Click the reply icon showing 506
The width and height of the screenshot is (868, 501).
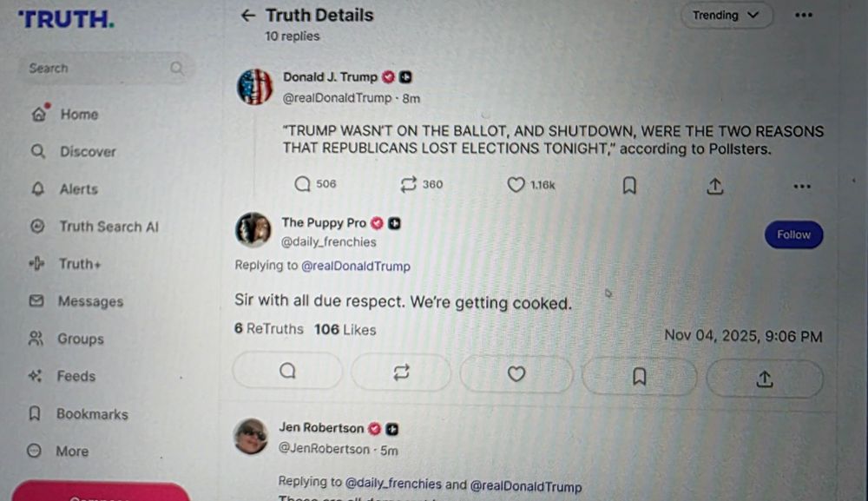[303, 184]
